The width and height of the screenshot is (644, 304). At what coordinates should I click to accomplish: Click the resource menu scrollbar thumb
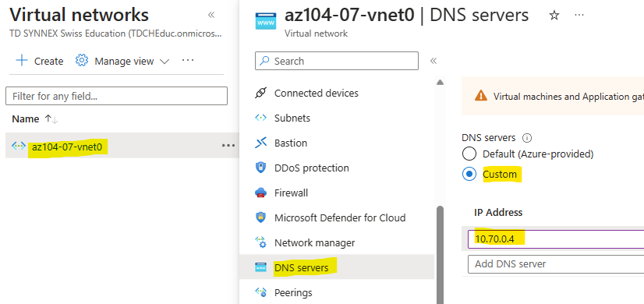click(440, 255)
